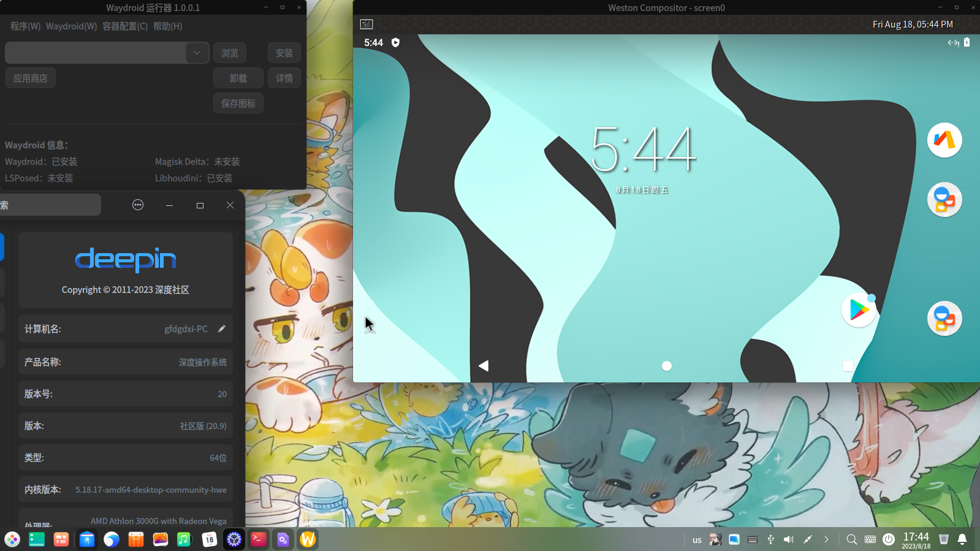Screen dimensions: 980x551
Task: Open the on-screen keyboard tray icon
Action: [753, 539]
